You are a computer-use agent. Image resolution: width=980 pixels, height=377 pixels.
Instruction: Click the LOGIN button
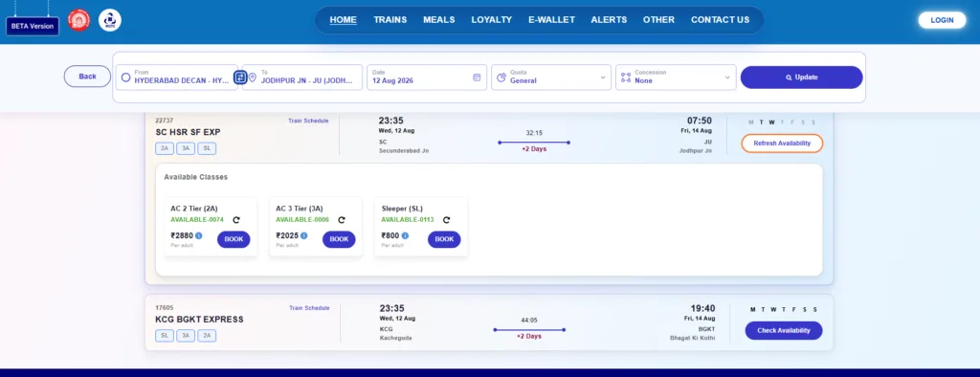(x=942, y=20)
